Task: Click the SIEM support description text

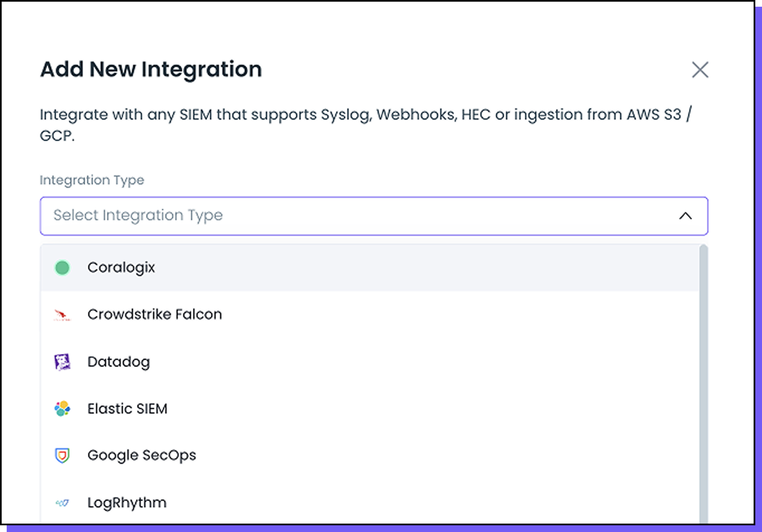Action: tap(366, 125)
